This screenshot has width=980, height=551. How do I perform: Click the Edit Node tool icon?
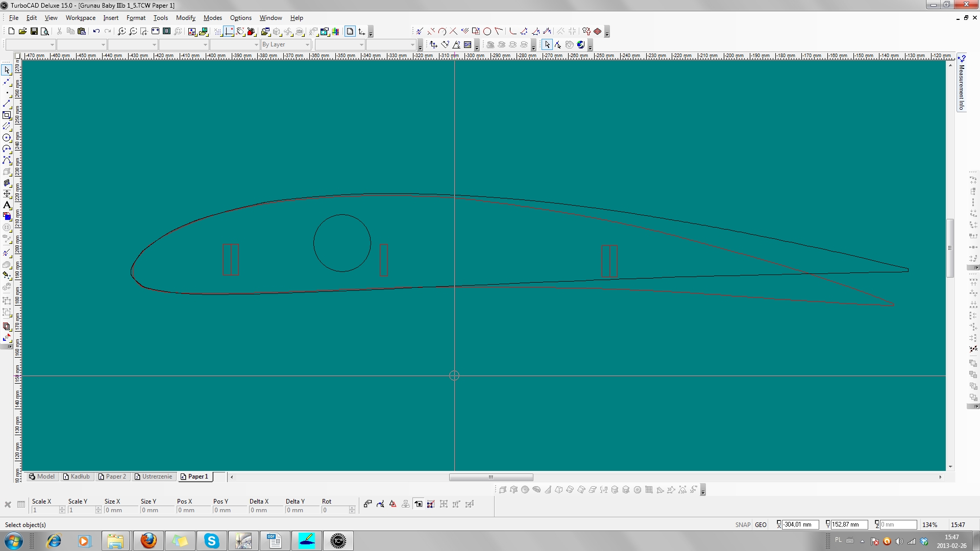point(558,44)
